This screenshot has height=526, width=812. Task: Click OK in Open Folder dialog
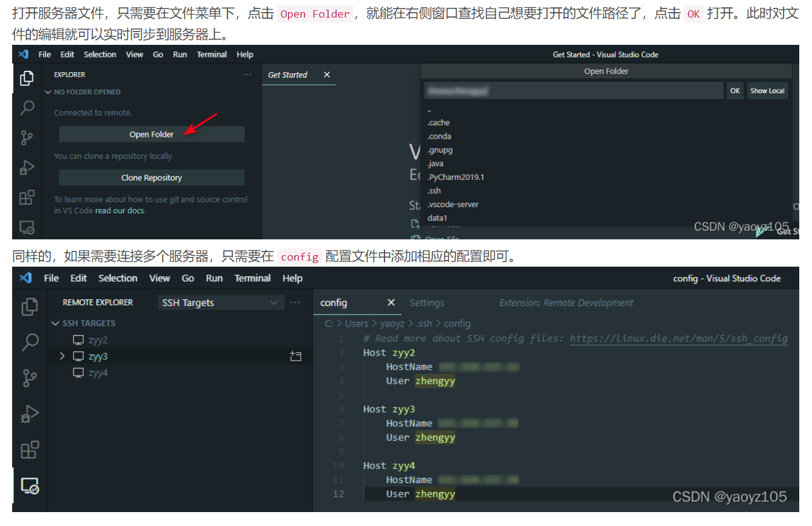coord(735,91)
